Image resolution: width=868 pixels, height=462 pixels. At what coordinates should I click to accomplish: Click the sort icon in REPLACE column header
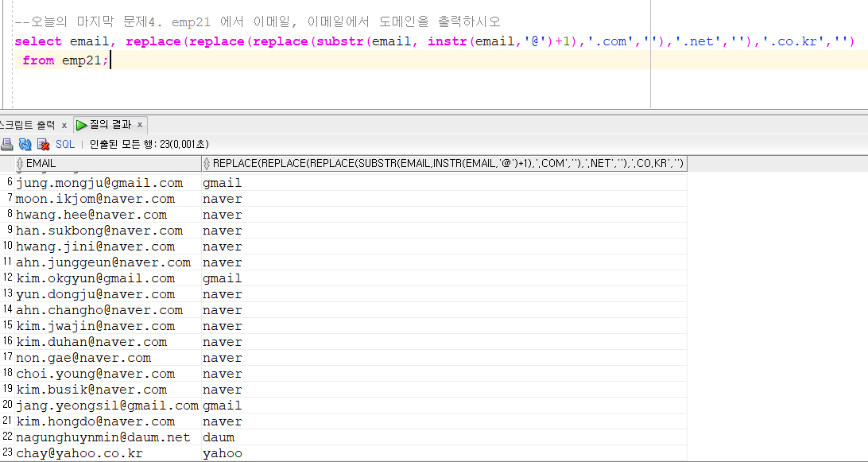coord(207,164)
